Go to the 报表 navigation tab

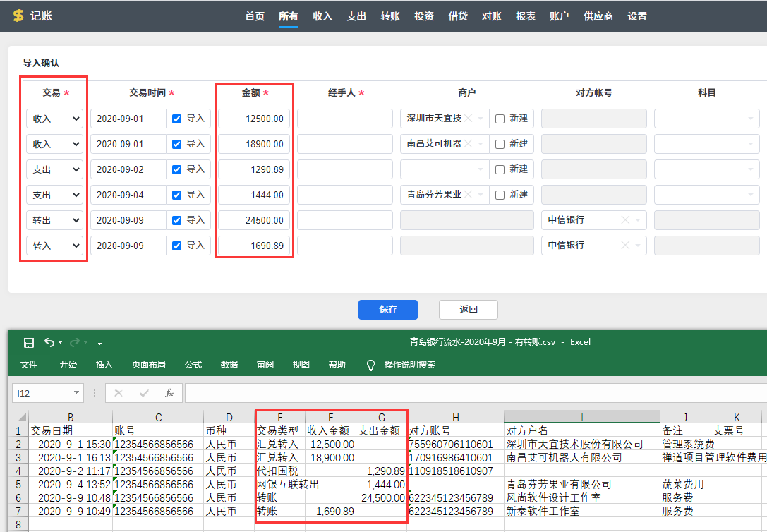525,16
